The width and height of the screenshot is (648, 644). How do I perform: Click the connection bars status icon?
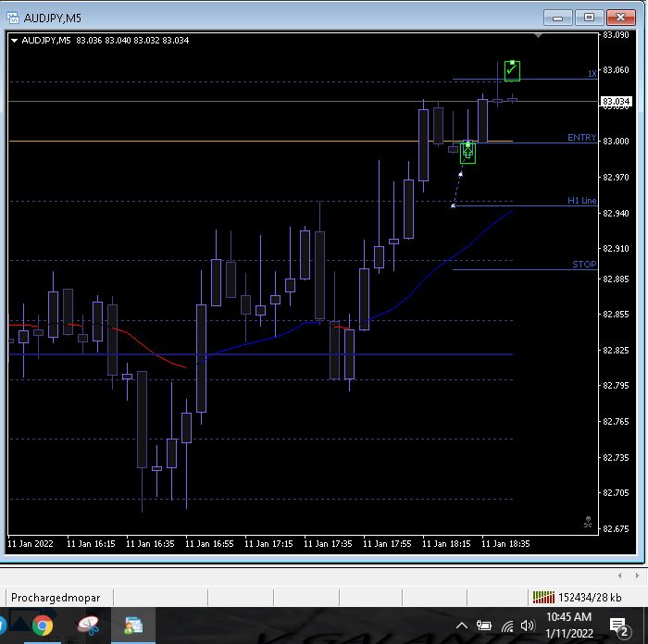pyautogui.click(x=543, y=598)
